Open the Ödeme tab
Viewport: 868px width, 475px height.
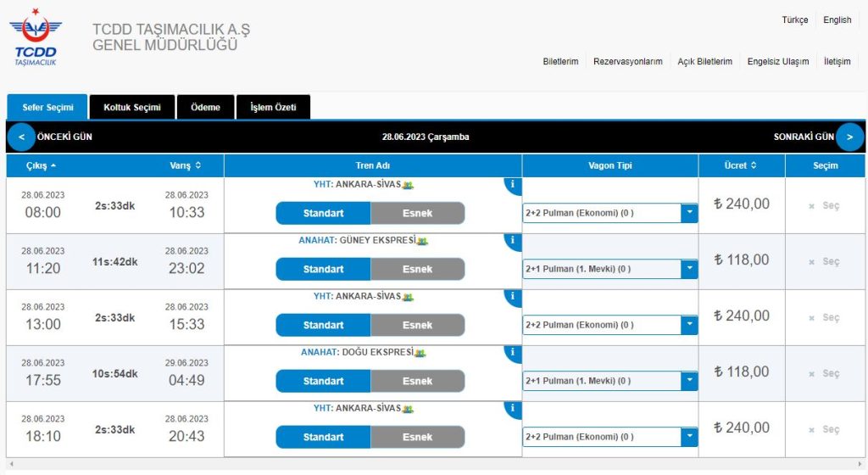click(x=205, y=107)
